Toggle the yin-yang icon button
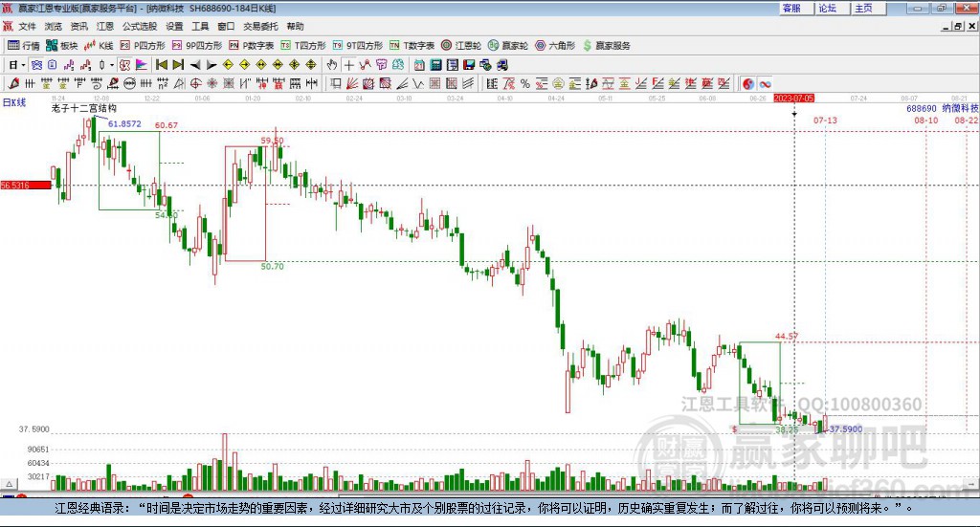Image resolution: width=980 pixels, height=527 pixels. pos(747,83)
